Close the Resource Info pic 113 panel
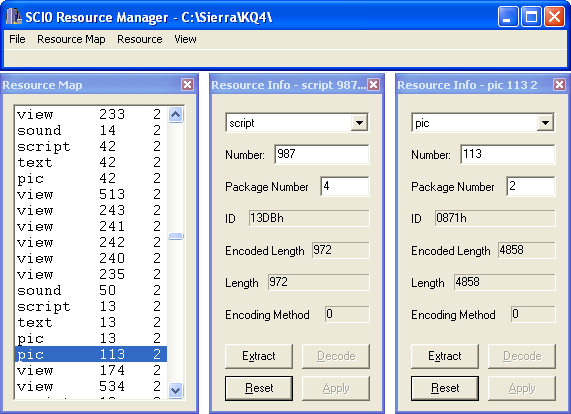 [559, 85]
